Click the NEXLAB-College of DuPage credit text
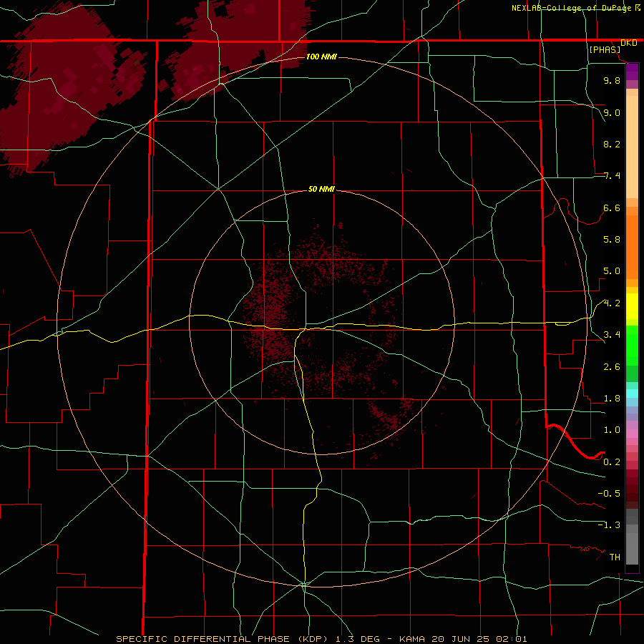Screen dimensions: 644x644 pyautogui.click(x=572, y=8)
